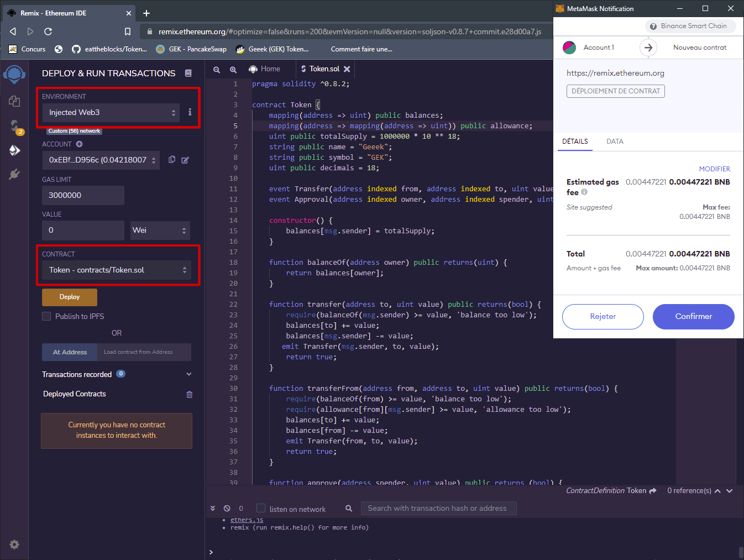Viewport: 744px width, 560px height.
Task: Bookmark this page icon
Action: tap(128, 32)
